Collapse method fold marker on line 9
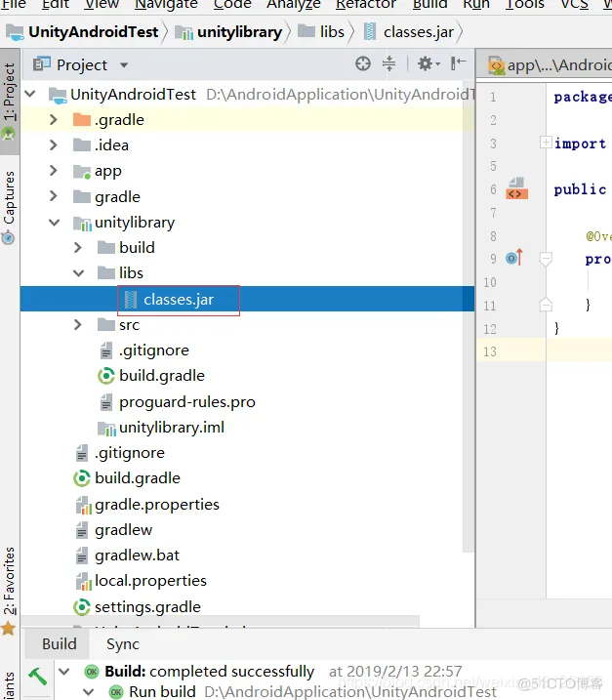Image resolution: width=612 pixels, height=700 pixels. tap(546, 259)
